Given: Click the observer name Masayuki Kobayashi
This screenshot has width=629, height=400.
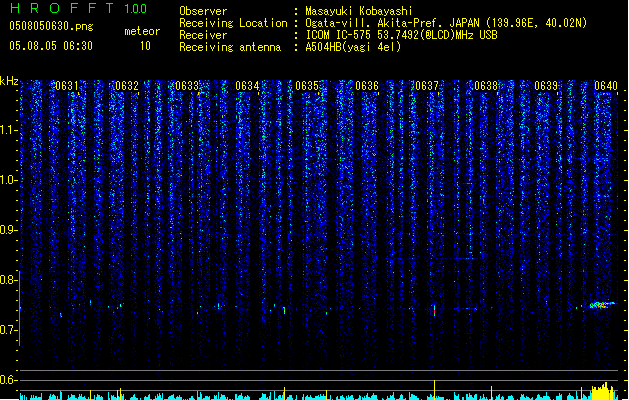Looking at the screenshot, I should [359, 11].
